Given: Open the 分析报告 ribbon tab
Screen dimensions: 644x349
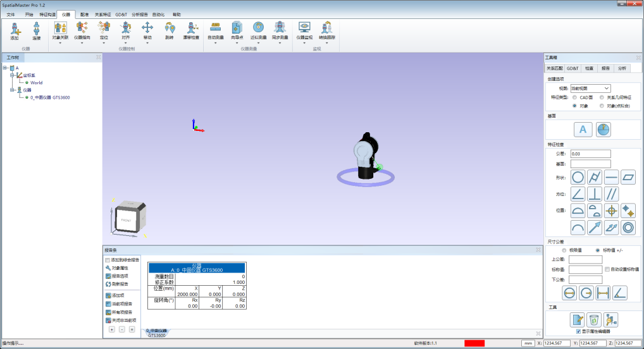Looking at the screenshot, I should (x=140, y=13).
